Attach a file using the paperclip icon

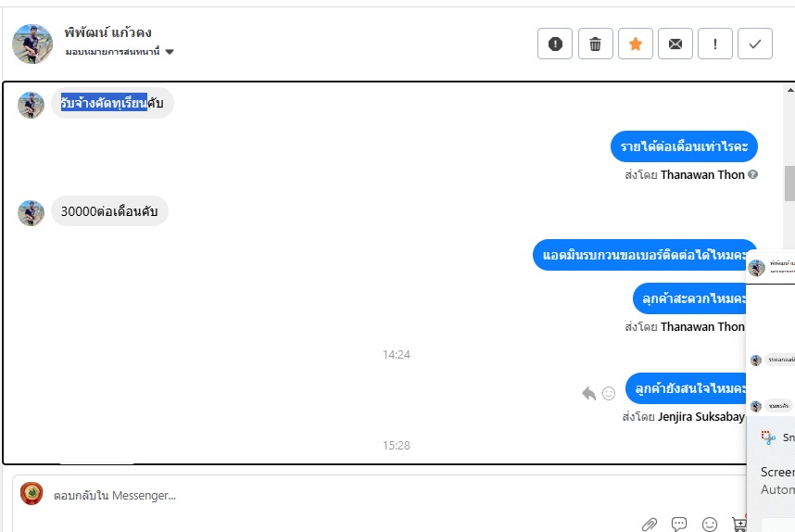649,524
